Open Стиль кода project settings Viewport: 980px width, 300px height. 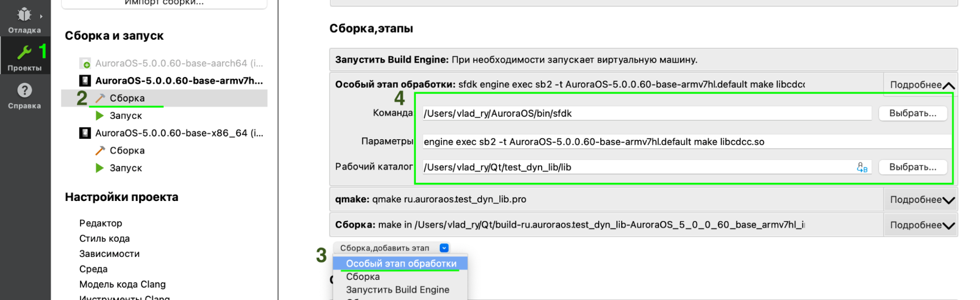point(104,239)
